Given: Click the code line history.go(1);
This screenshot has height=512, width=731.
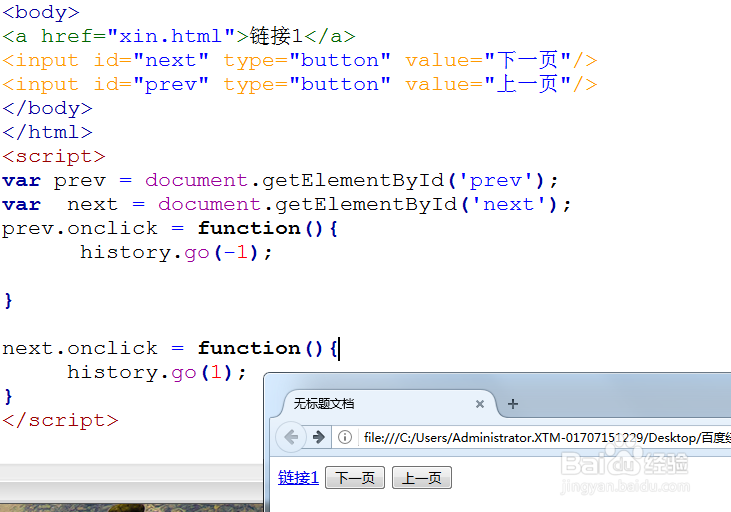Looking at the screenshot, I should click(x=157, y=372).
